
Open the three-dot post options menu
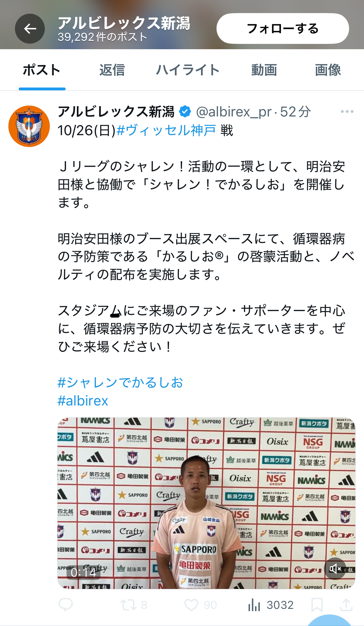coord(347,111)
